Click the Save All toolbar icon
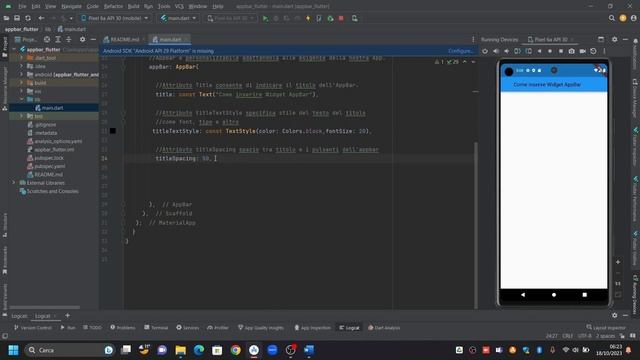The height and width of the screenshot is (360, 640). (x=17, y=18)
